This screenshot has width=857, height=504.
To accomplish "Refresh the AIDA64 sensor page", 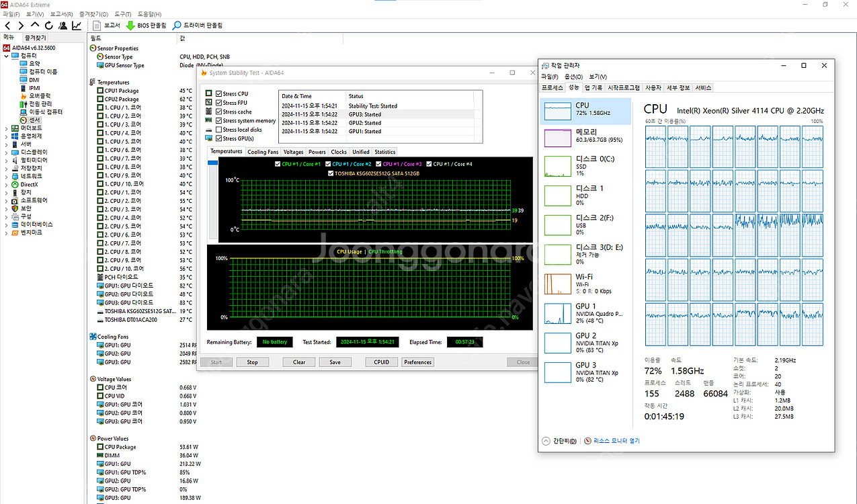I will (x=48, y=26).
